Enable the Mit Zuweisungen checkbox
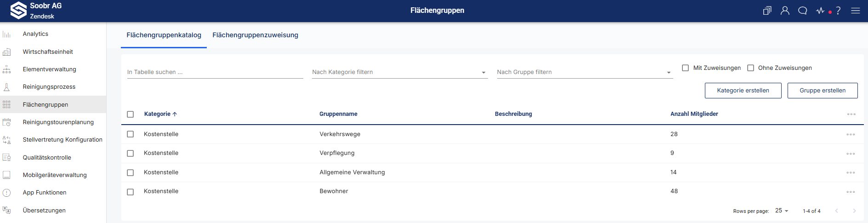868x223 pixels. [686, 68]
